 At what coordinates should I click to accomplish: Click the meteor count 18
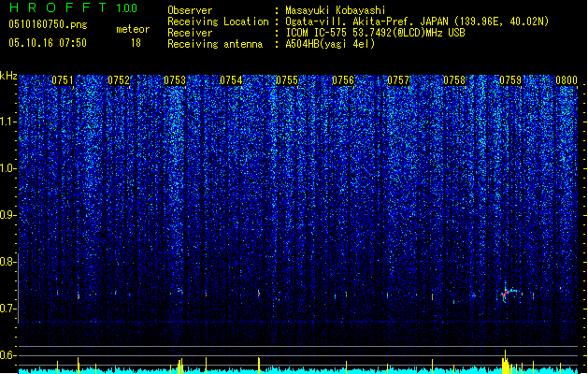point(136,43)
